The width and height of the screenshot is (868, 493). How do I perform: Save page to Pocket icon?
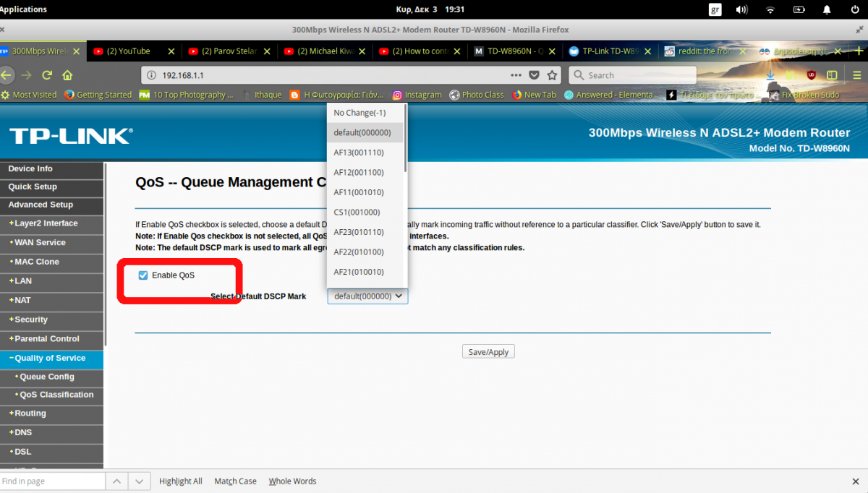tap(534, 75)
